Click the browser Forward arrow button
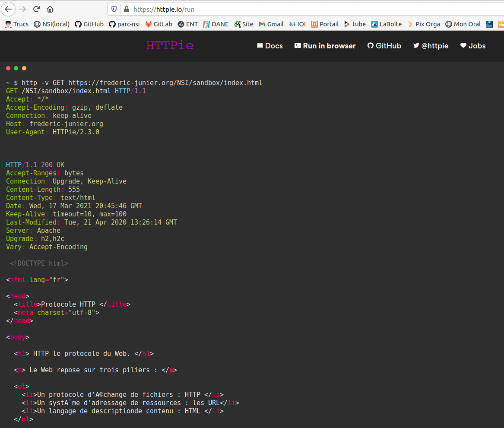Viewport: 504px width, 428px height. 22,10
